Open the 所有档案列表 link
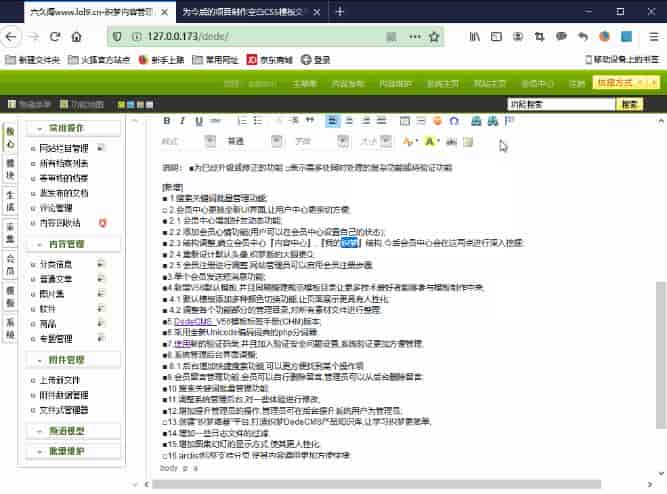 click(64, 163)
